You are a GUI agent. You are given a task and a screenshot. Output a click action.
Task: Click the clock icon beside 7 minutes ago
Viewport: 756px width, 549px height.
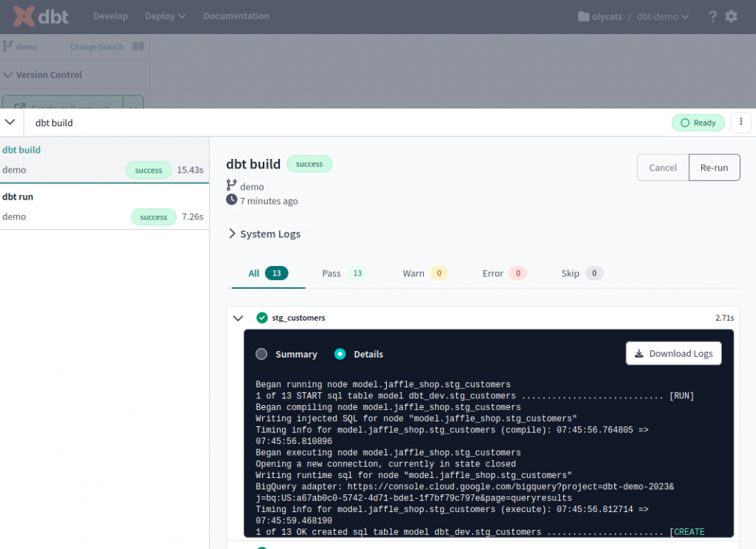coord(231,200)
